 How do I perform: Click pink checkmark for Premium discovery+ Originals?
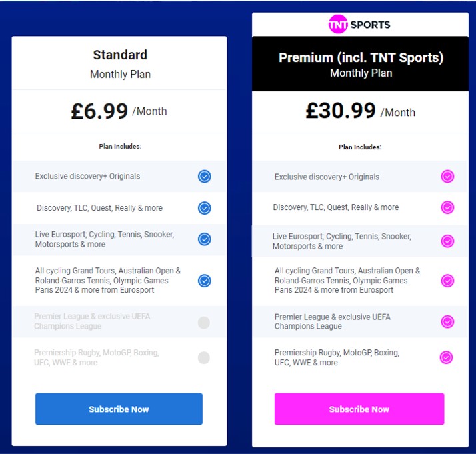click(x=447, y=177)
